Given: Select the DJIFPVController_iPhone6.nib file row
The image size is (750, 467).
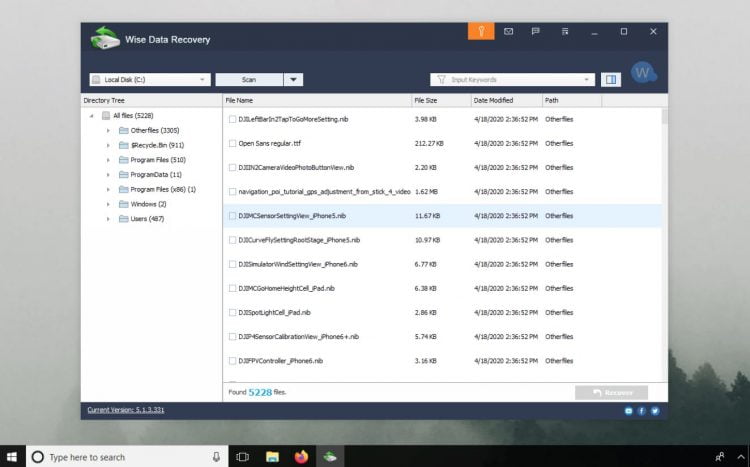Looking at the screenshot, I should click(x=442, y=361).
